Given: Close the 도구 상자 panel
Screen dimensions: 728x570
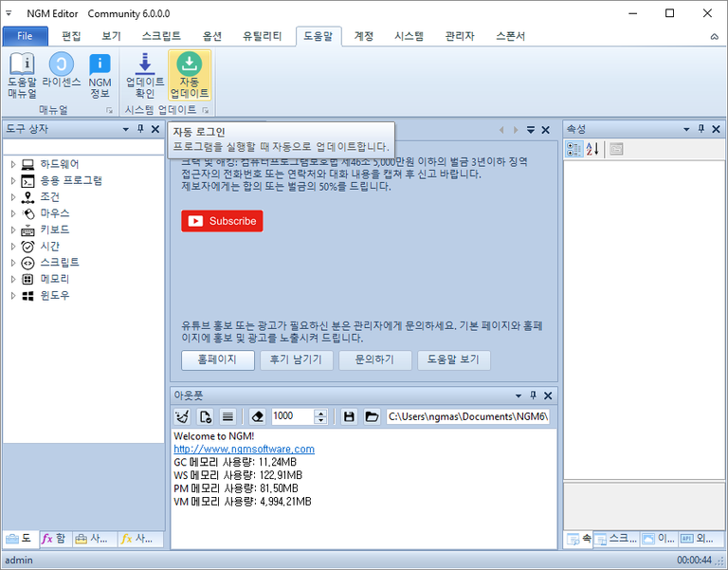Looking at the screenshot, I should point(155,129).
